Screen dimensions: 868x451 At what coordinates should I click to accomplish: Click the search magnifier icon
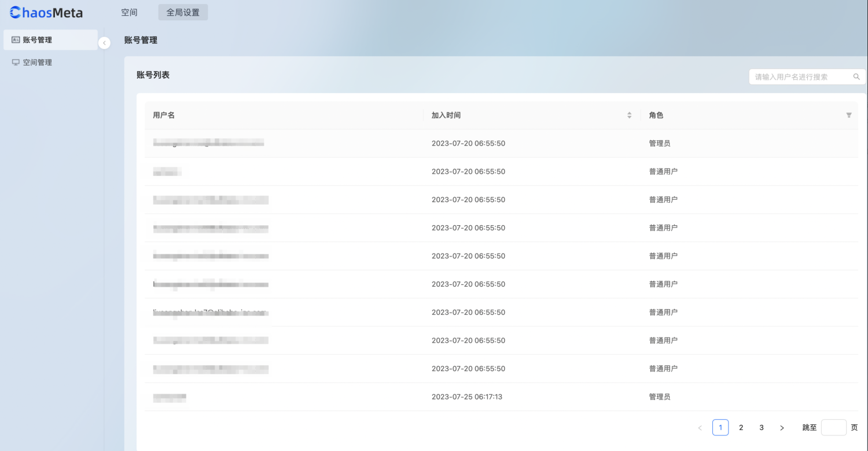pyautogui.click(x=856, y=76)
